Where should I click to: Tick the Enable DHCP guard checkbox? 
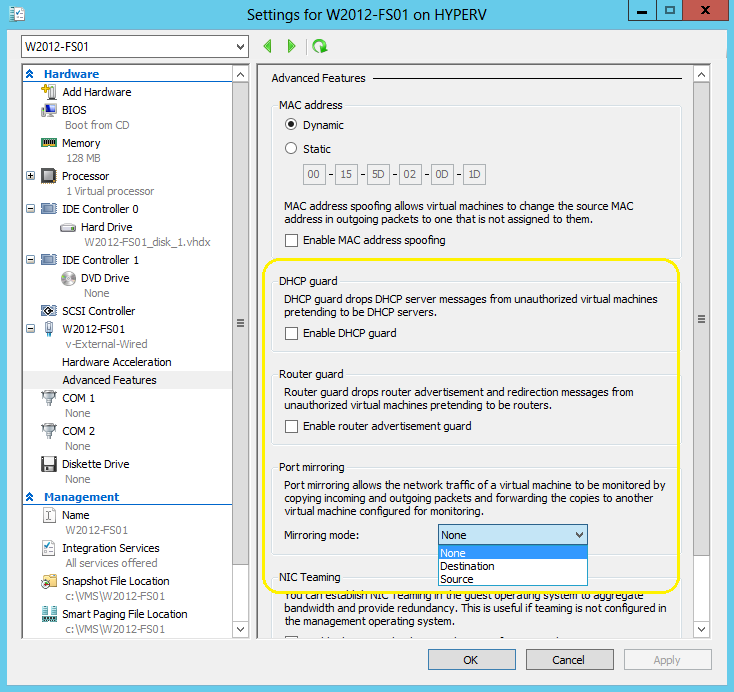coord(292,333)
